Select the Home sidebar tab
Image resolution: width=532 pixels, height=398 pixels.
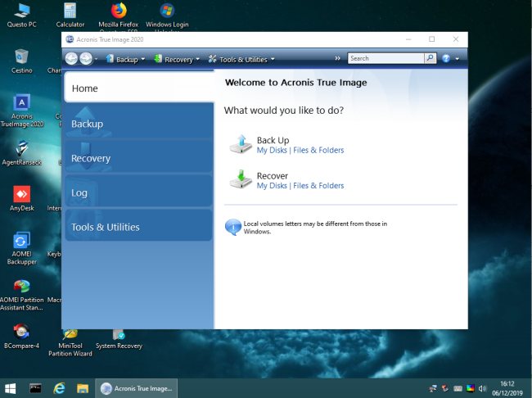point(138,88)
